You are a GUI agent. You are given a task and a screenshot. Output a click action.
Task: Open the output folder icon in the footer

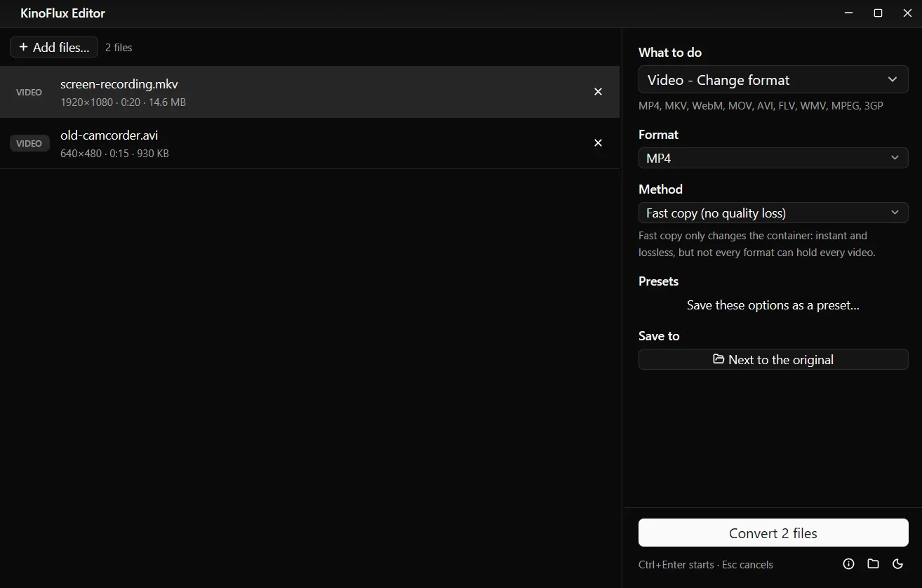[x=873, y=564]
